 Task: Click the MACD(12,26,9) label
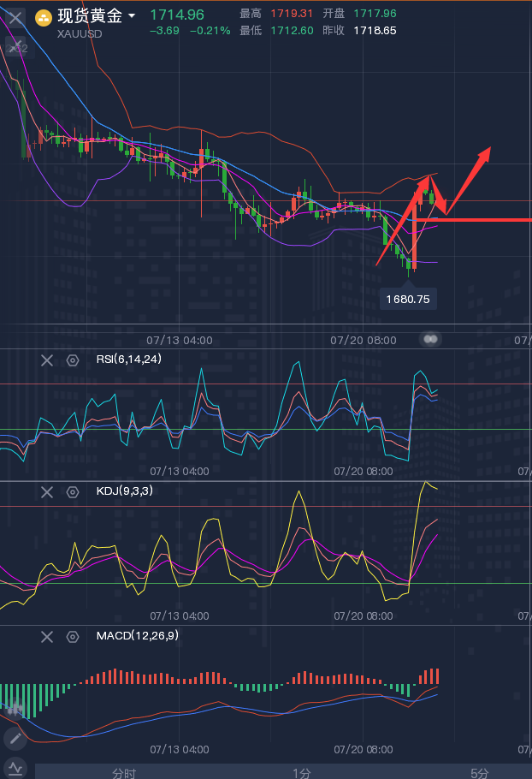click(138, 635)
